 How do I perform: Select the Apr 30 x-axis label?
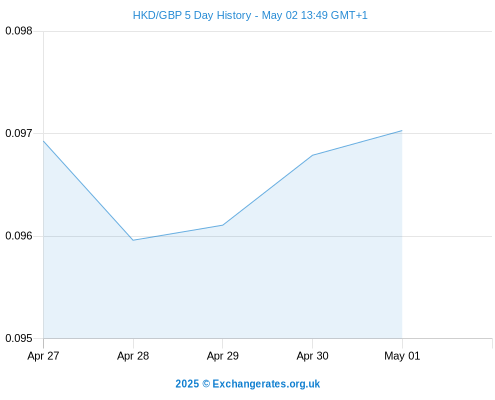tap(312, 356)
